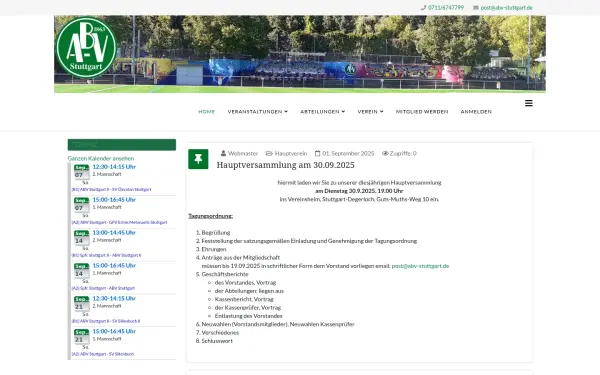Click the Sep 14 date icon at 15:00-16:45
This screenshot has height=375, width=600.
click(x=82, y=271)
